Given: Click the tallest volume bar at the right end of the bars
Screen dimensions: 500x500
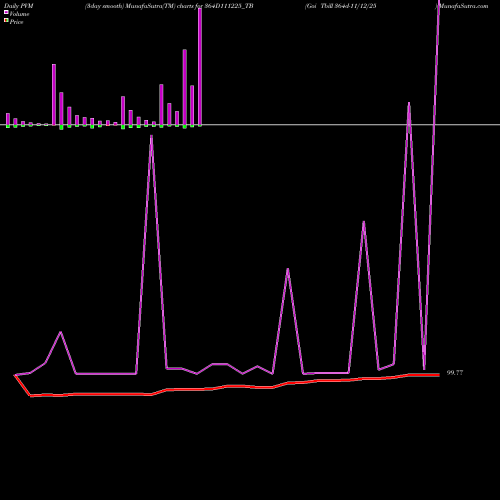Looking at the screenshot, I should click(x=200, y=67).
